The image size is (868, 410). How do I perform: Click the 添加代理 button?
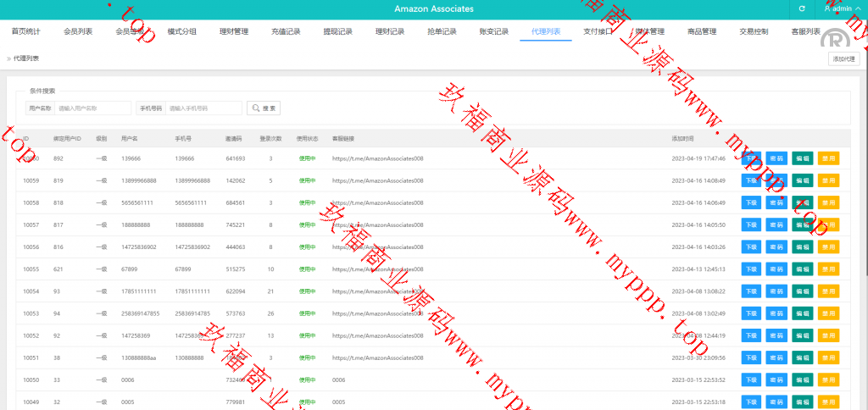[843, 58]
